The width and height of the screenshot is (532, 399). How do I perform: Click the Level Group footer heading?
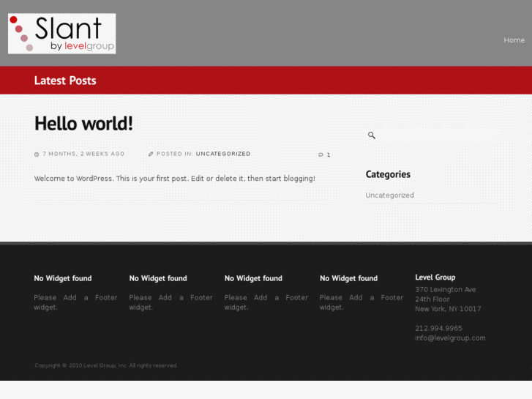[x=435, y=277]
